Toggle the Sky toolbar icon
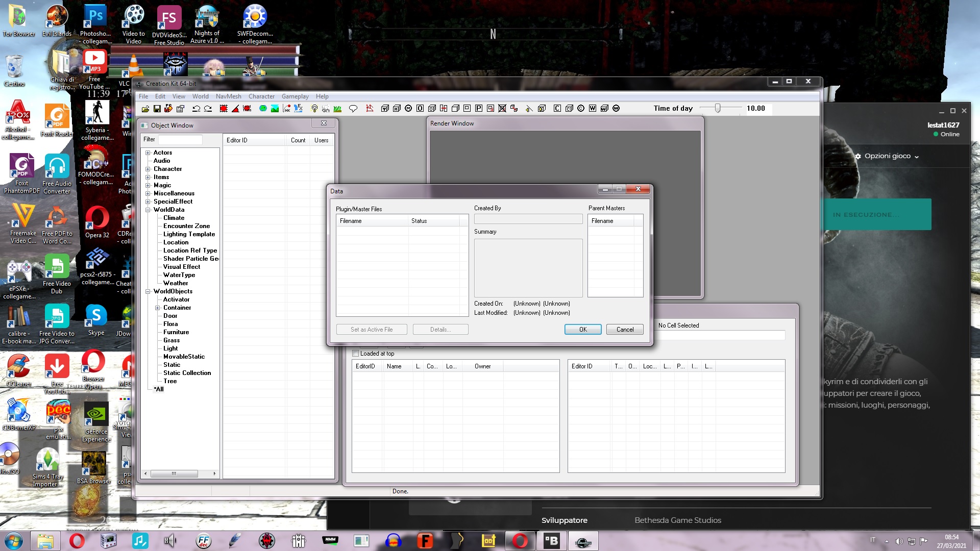The height and width of the screenshot is (551, 980). pyautogui.click(x=326, y=109)
